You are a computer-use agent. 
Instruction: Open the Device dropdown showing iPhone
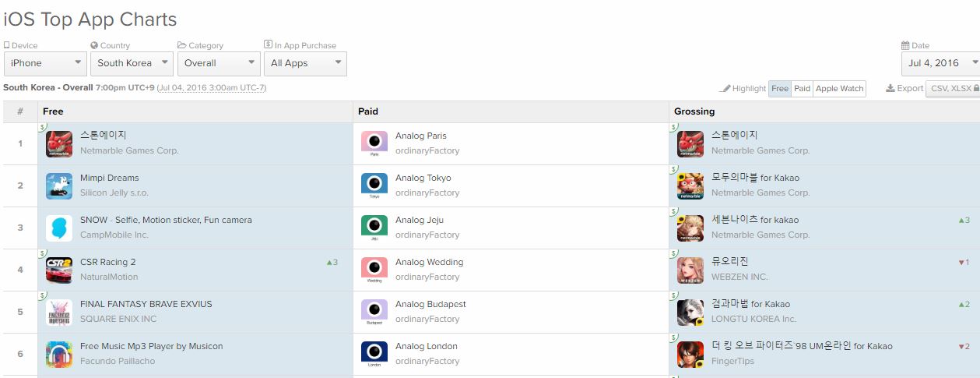(46, 63)
